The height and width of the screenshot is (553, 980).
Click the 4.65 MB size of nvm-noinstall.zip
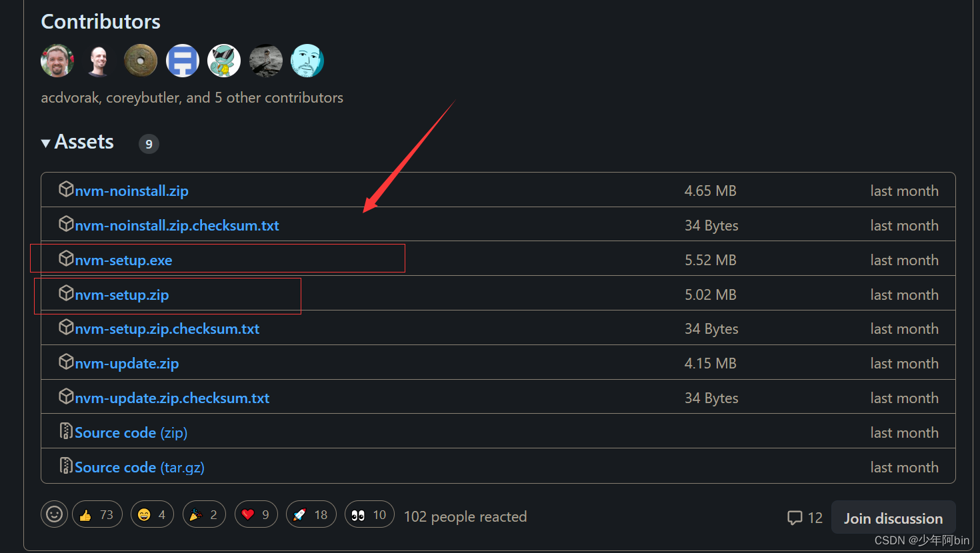pos(711,191)
